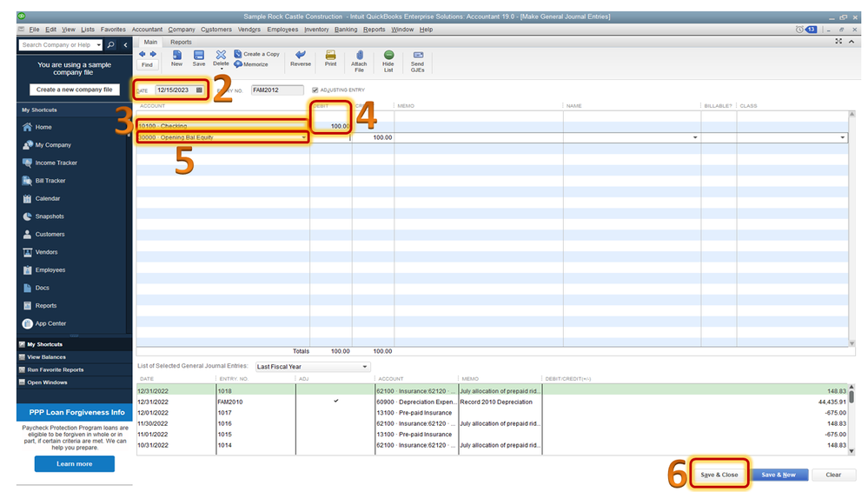Screen dimensions: 868x492
Task: Create a New journal entry
Action: pos(176,58)
